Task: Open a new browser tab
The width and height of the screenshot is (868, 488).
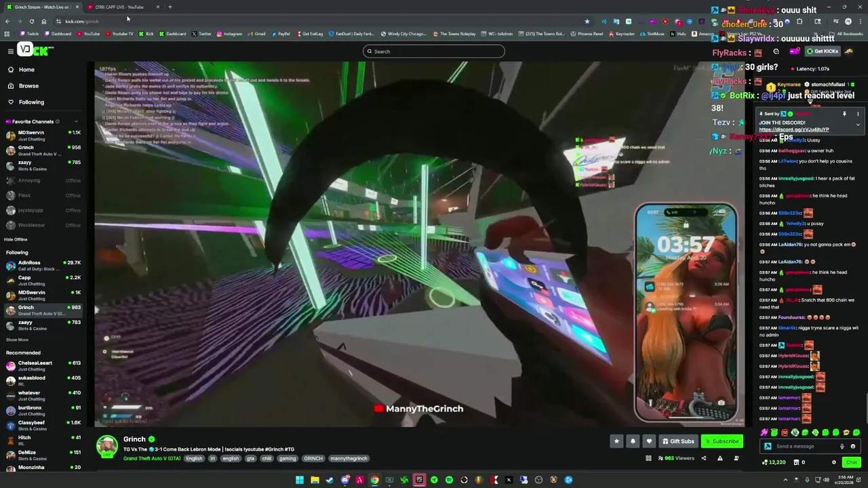Action: coord(170,7)
